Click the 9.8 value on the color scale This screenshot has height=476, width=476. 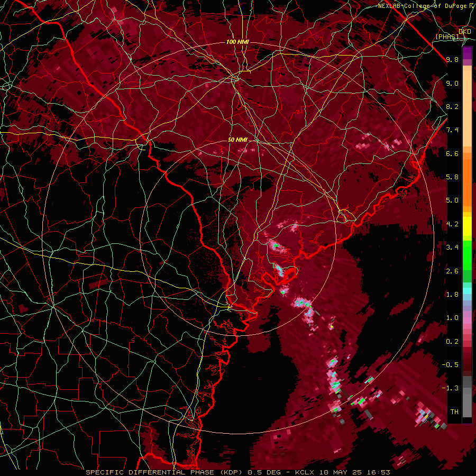pos(452,59)
